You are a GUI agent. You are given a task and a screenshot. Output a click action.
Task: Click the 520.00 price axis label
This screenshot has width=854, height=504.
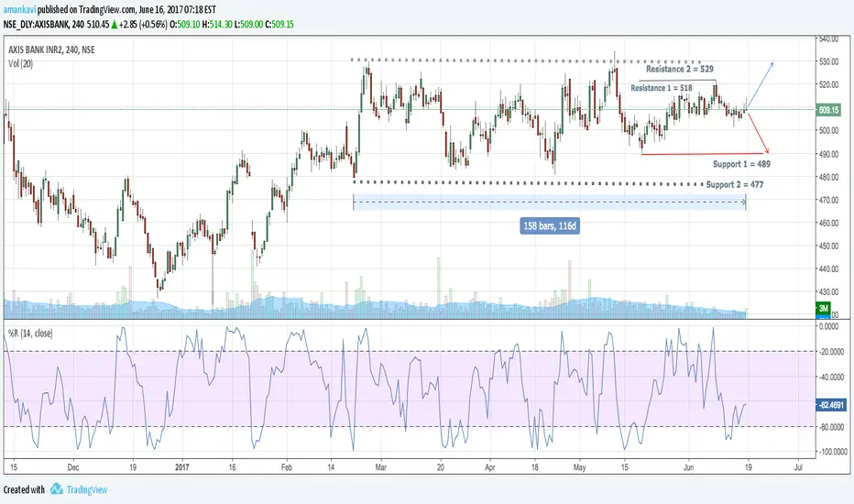click(x=829, y=84)
